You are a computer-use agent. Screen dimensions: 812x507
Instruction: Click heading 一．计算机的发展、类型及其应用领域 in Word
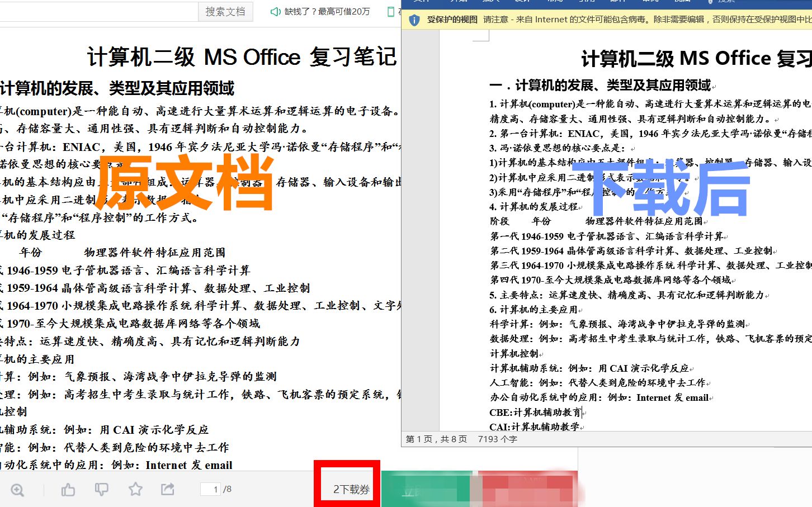(600, 85)
